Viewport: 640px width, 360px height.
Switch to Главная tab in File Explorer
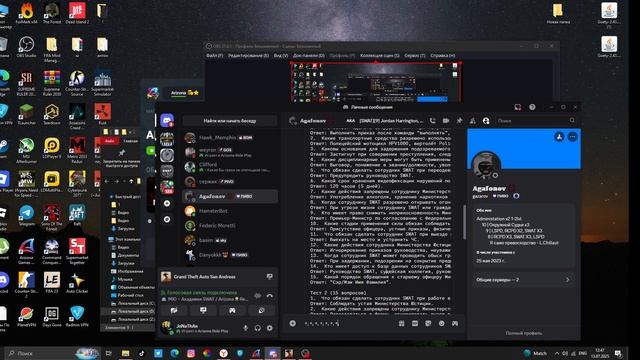(x=131, y=141)
